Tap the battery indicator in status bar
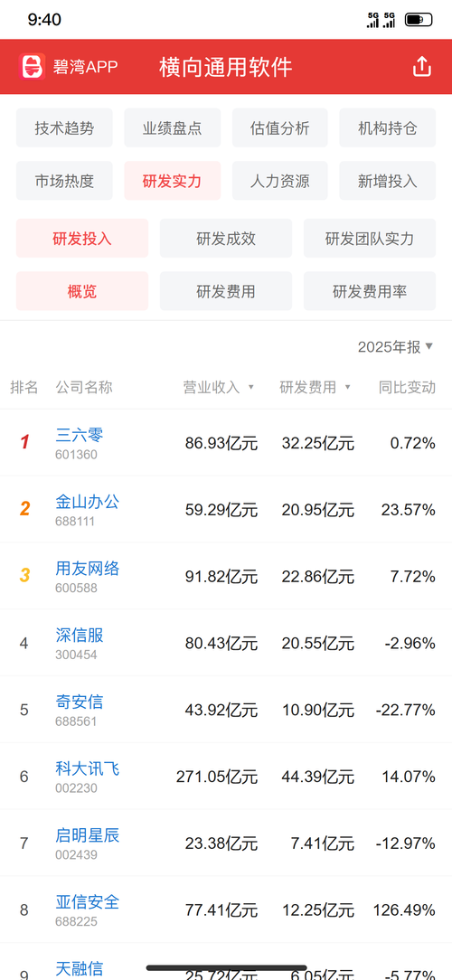Viewport: 452px width, 980px height. pos(419,20)
